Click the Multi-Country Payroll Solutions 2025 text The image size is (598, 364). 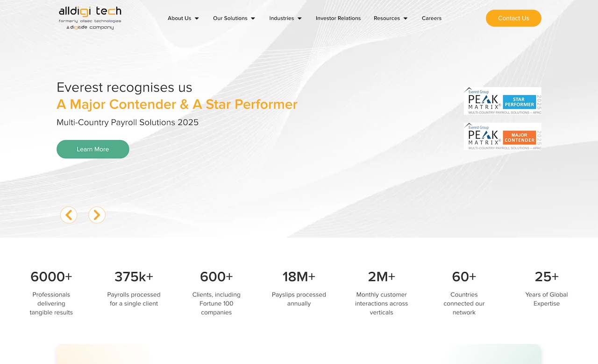click(x=128, y=122)
